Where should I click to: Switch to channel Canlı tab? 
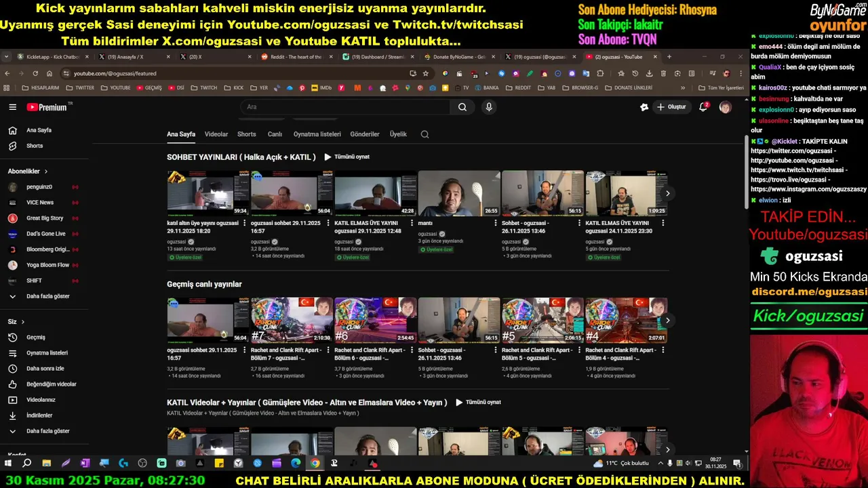point(275,134)
